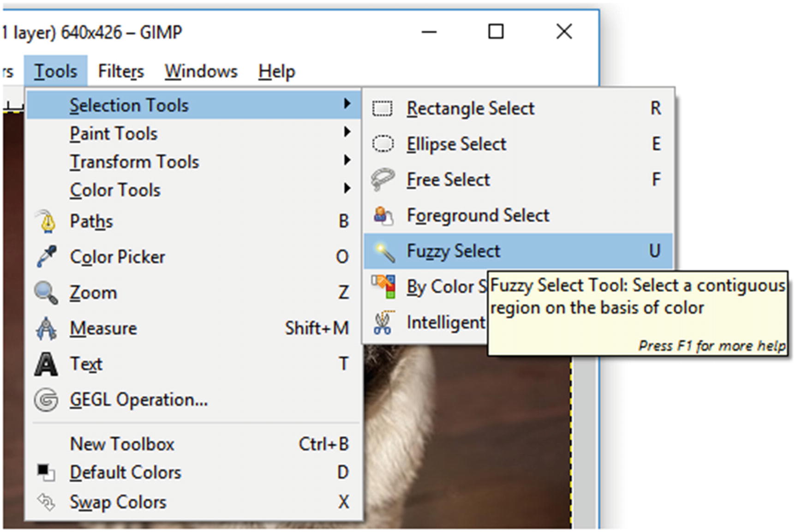This screenshot has height=532, width=796.
Task: Click the Intelligent Scissors icon
Action: click(x=383, y=323)
